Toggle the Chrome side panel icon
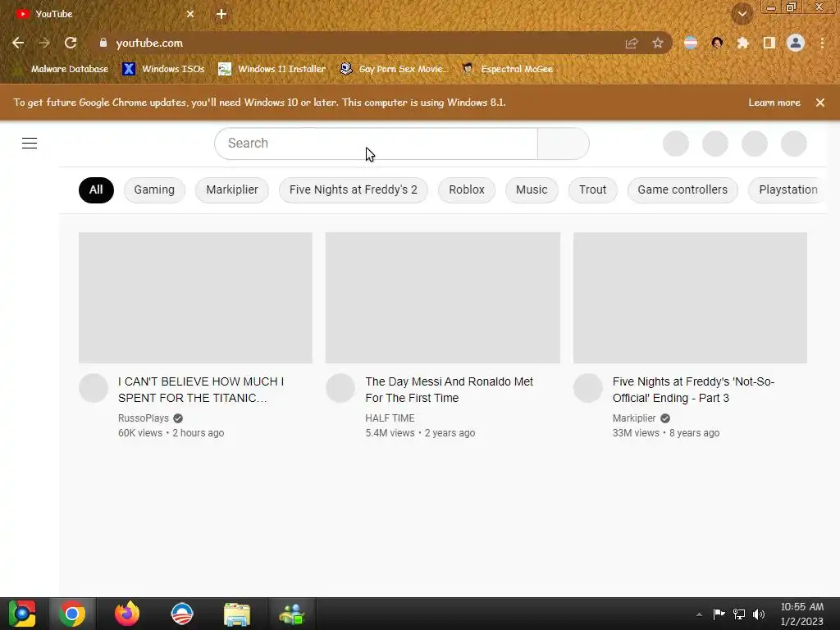840x630 pixels. [x=769, y=43]
